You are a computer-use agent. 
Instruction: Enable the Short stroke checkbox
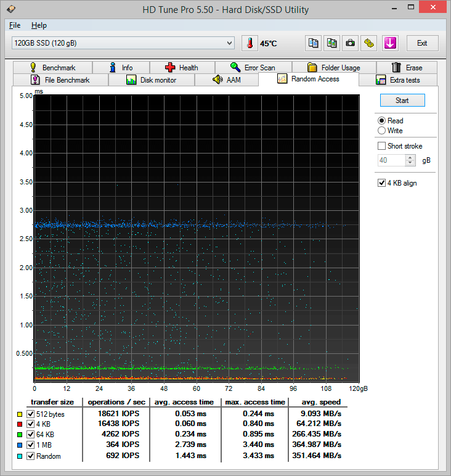382,146
